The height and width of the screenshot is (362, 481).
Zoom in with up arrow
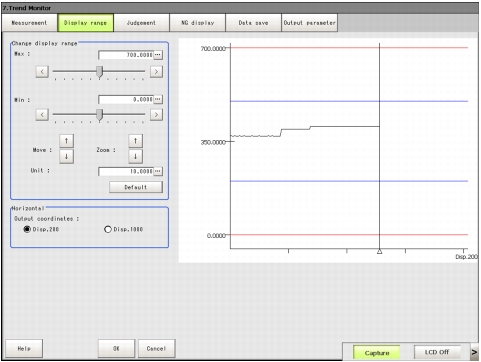point(135,141)
